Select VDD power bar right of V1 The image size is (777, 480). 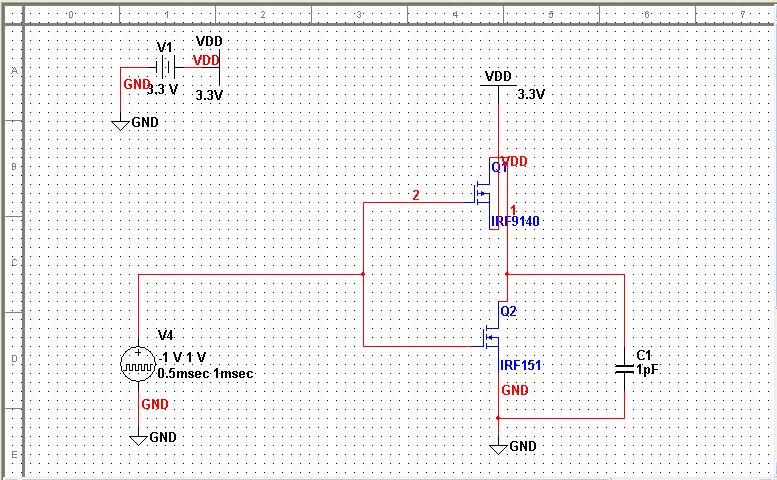pos(220,67)
